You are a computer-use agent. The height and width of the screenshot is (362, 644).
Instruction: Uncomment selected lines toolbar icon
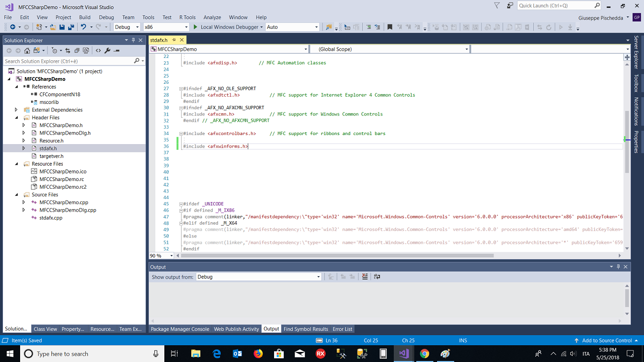378,27
